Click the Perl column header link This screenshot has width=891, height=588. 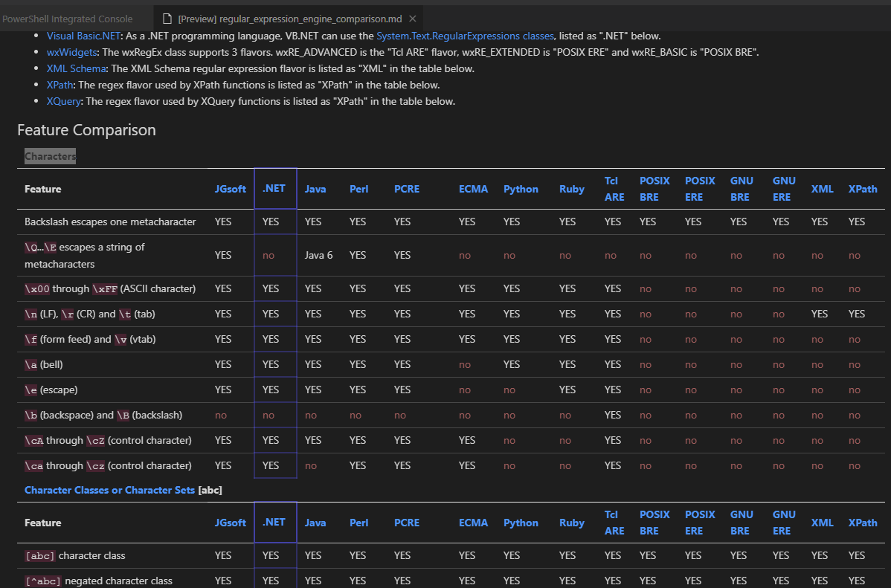(358, 189)
